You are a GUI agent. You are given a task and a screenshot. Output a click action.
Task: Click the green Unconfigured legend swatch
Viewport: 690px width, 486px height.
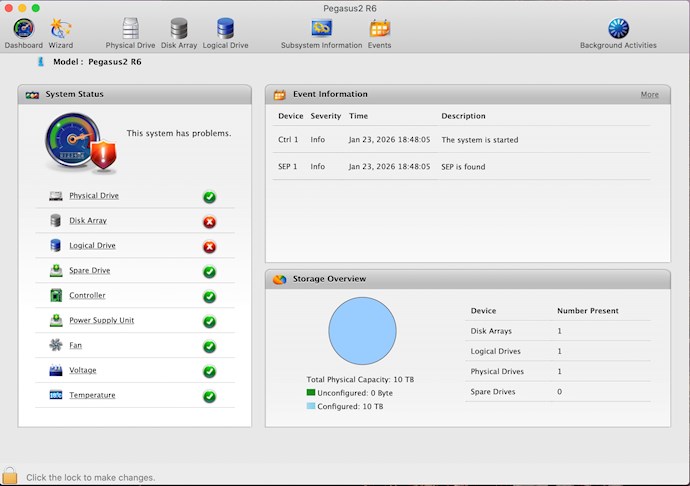coord(311,393)
